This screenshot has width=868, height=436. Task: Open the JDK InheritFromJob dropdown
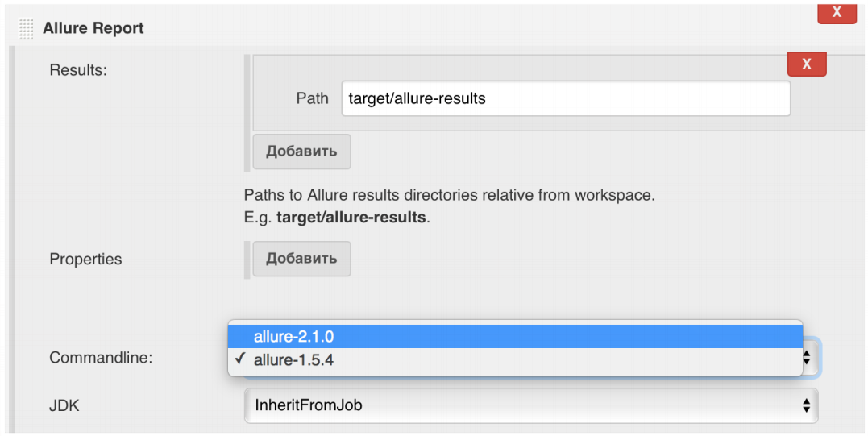530,405
